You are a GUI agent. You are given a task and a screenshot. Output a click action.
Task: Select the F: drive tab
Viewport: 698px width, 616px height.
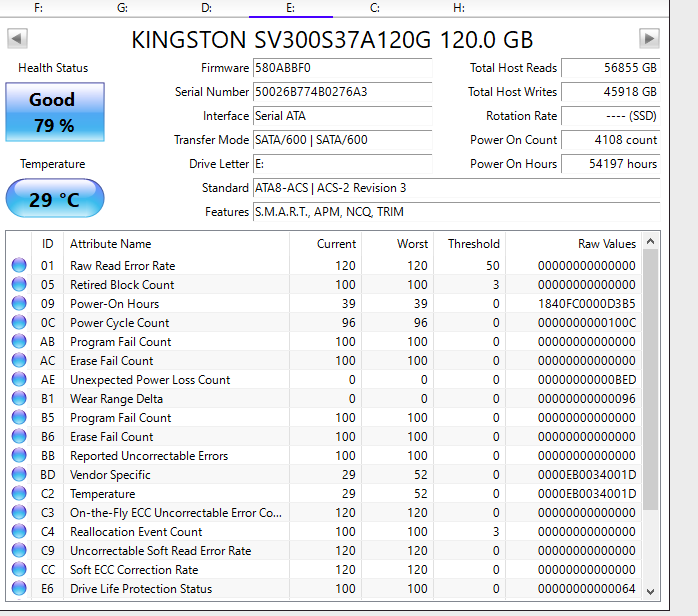tap(39, 8)
